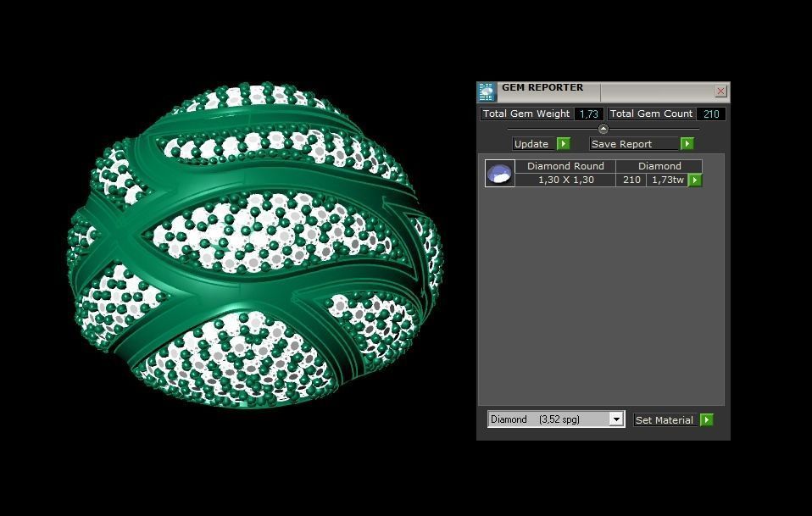The height and width of the screenshot is (516, 812).
Task: Click the 1,73tw weight cell
Action: 668,180
